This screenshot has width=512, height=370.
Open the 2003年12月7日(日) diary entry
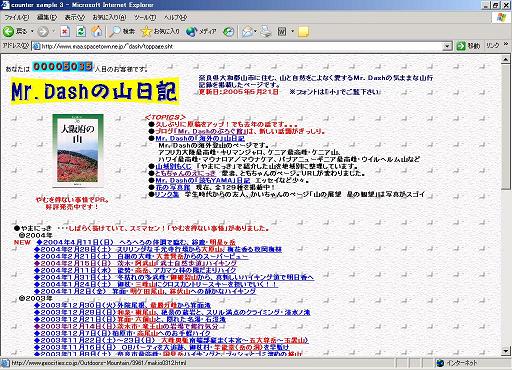tap(122, 333)
